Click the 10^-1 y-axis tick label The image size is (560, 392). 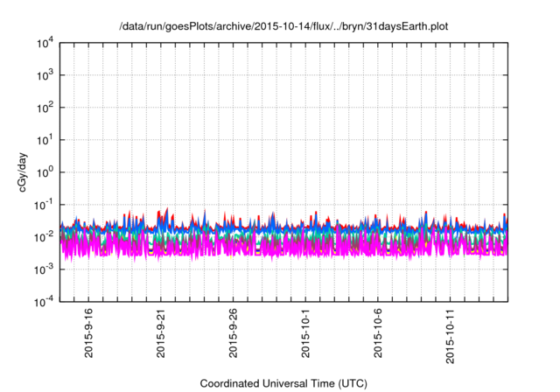tap(44, 205)
